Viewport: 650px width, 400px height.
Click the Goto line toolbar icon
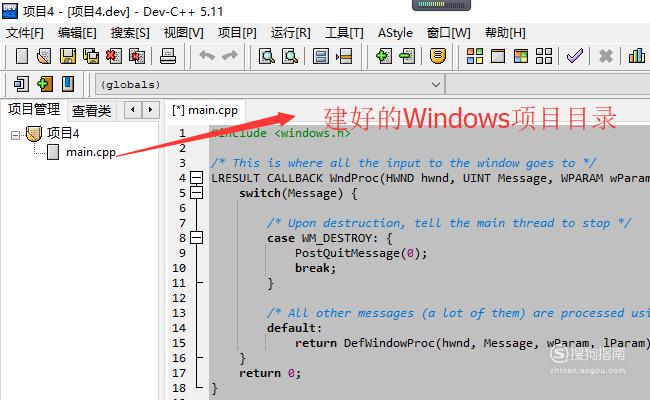coord(344,56)
